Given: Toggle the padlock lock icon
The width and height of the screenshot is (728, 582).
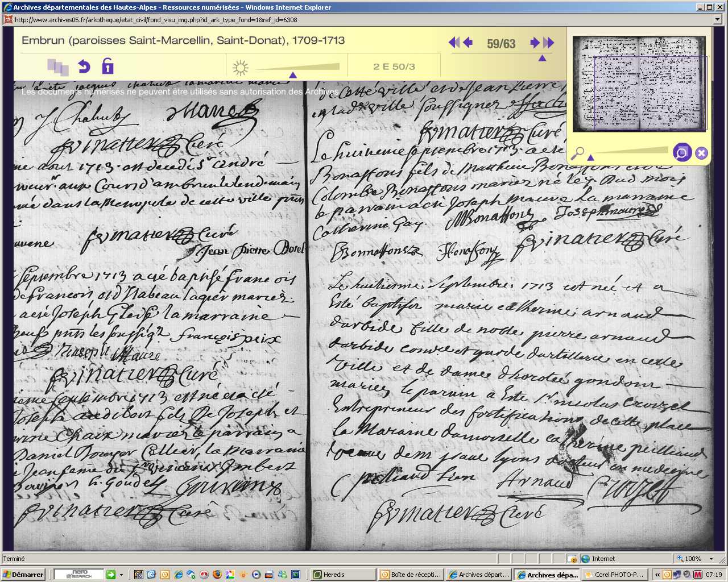Looking at the screenshot, I should tap(107, 66).
